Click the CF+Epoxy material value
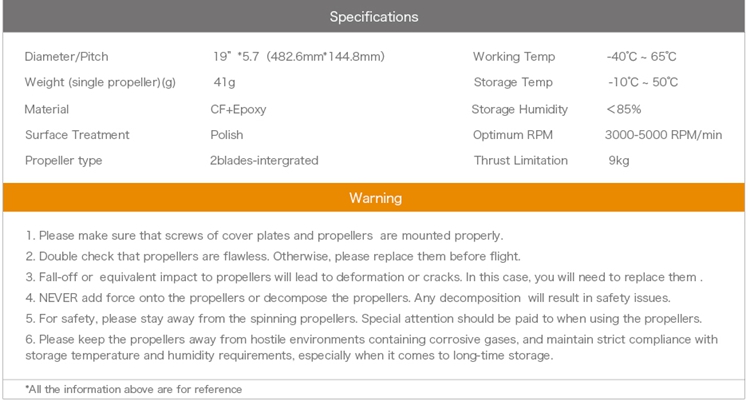Viewport: 750px width, 413px height. click(239, 109)
